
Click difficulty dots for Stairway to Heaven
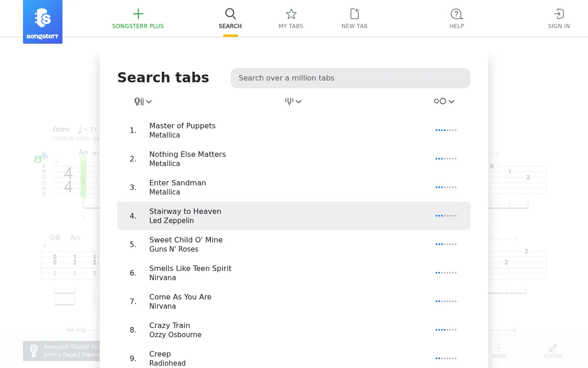coord(446,216)
